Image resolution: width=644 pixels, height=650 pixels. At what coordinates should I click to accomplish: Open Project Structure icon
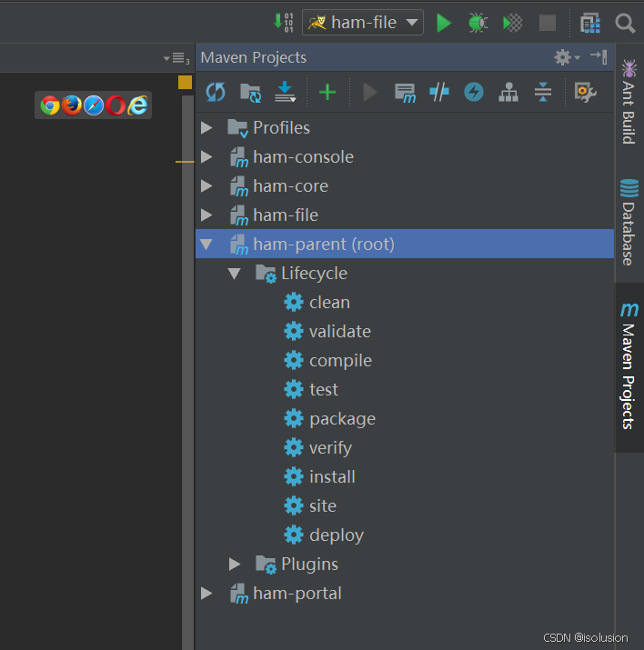(590, 23)
